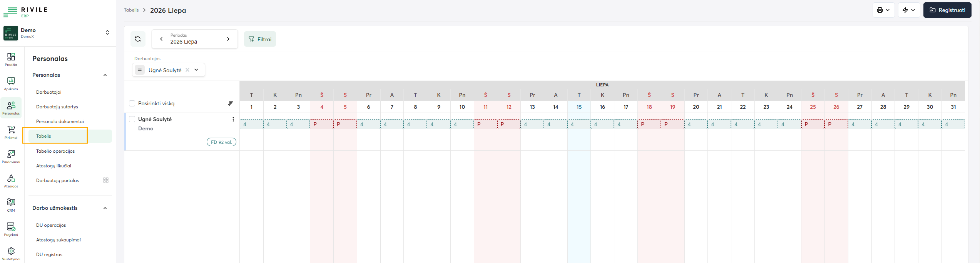Click the Filtrai button

[260, 39]
